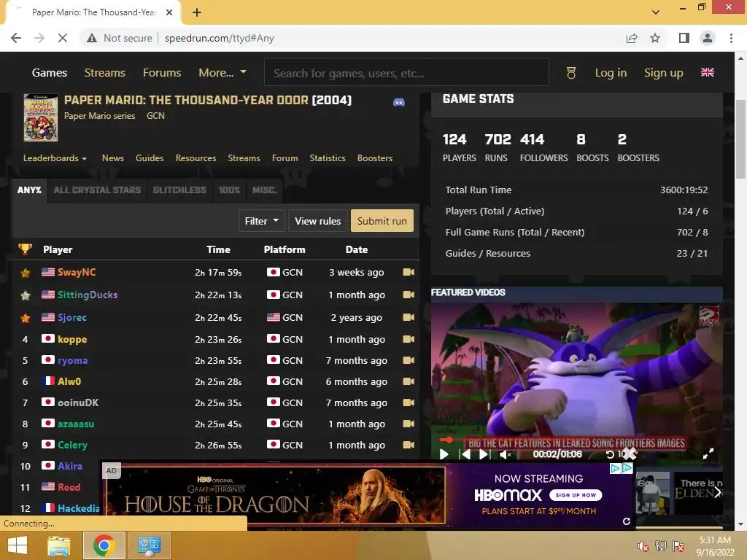Click the browser address bar URL

pos(219,38)
